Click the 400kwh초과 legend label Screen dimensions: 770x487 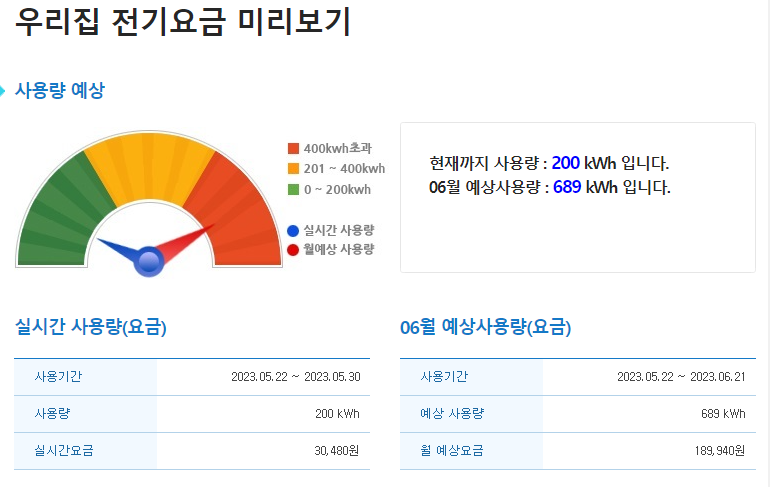[337, 148]
